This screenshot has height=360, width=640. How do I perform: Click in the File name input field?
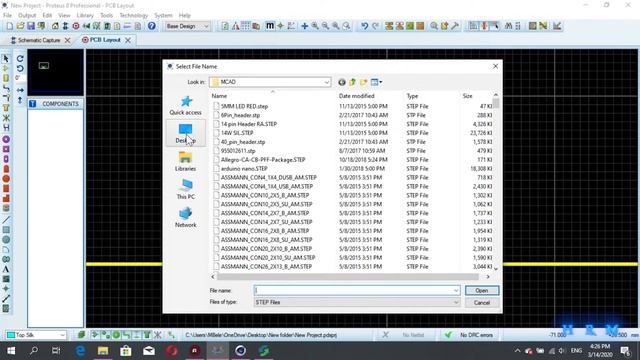[353, 290]
